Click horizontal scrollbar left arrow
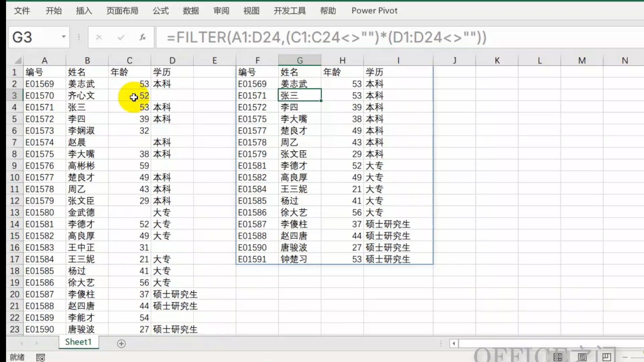The image size is (644, 362). (x=454, y=343)
